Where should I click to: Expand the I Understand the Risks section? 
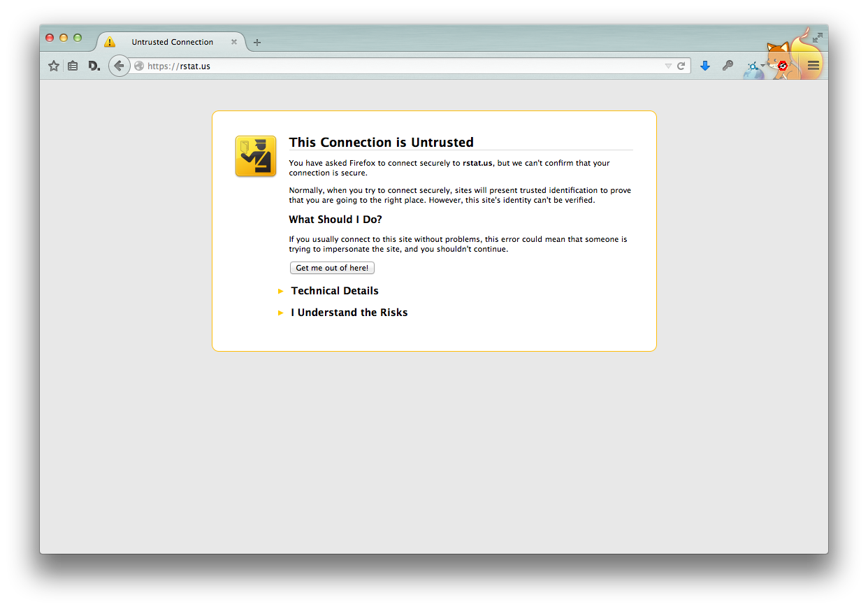point(349,313)
